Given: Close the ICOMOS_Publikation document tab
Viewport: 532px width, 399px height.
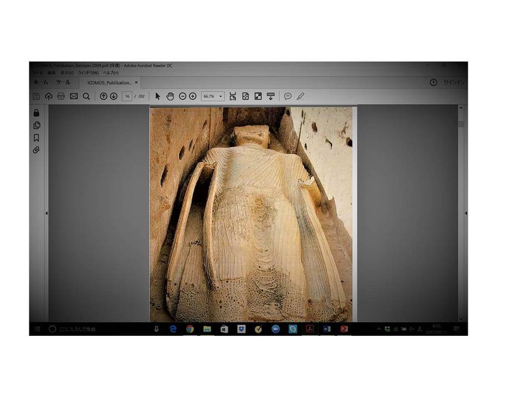Looking at the screenshot, I should [x=136, y=83].
